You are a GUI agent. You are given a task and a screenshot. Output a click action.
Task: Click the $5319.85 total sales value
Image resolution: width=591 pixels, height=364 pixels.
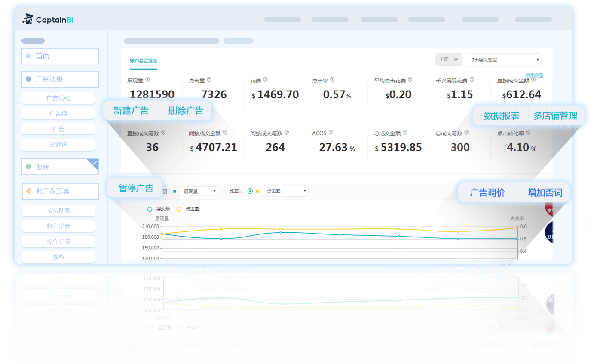pyautogui.click(x=398, y=148)
